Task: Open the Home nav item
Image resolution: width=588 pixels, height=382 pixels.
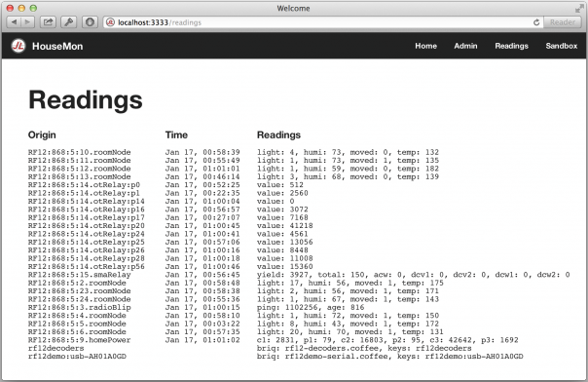Action: coord(425,46)
